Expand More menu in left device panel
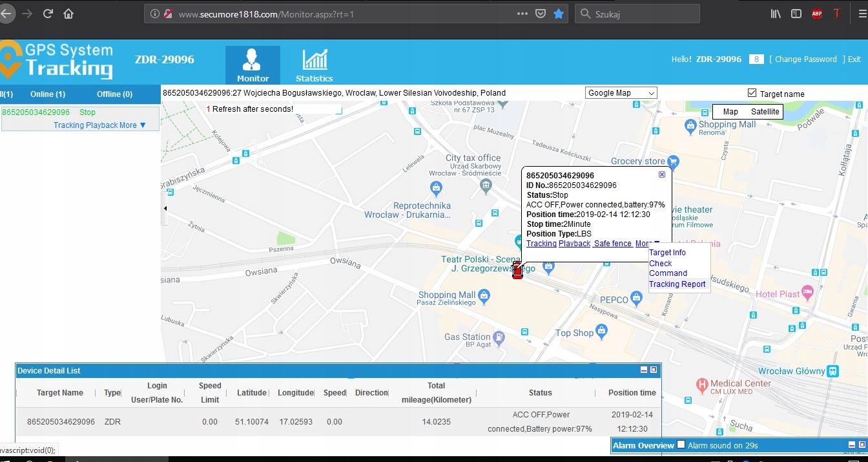The image size is (868, 462). [132, 125]
